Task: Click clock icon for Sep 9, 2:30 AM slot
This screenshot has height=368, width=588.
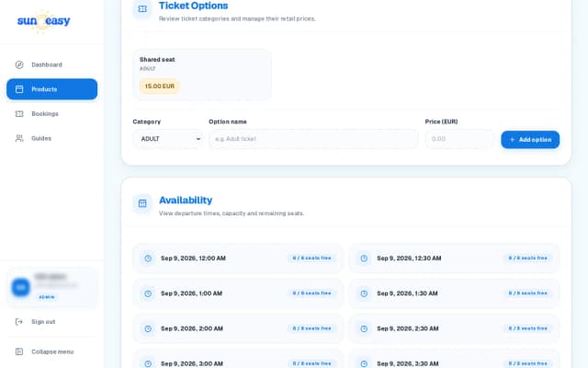Action: (x=364, y=329)
